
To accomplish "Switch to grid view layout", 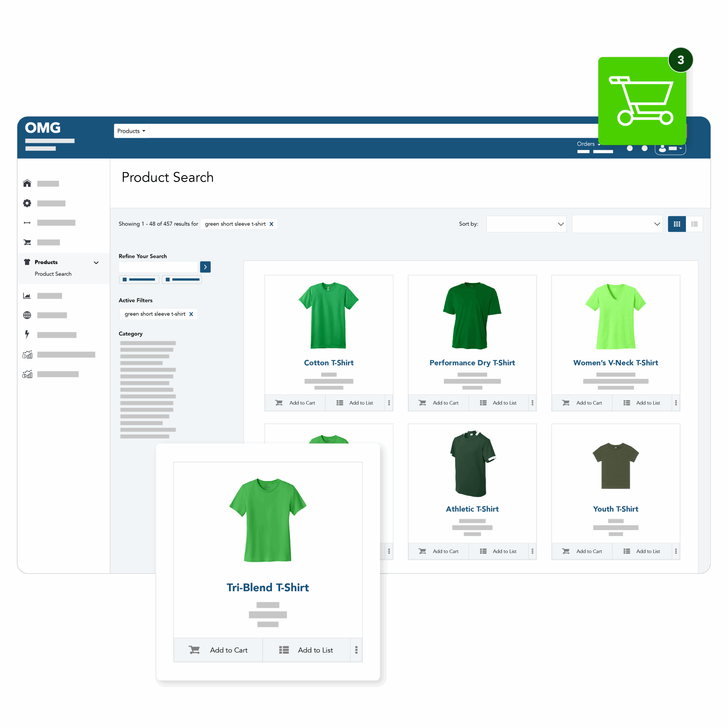I will click(x=676, y=224).
